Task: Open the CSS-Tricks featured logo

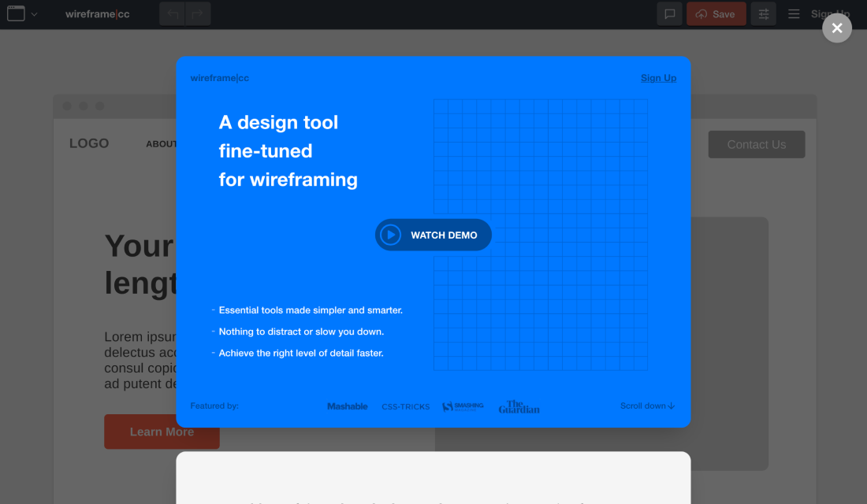Action: [405, 406]
